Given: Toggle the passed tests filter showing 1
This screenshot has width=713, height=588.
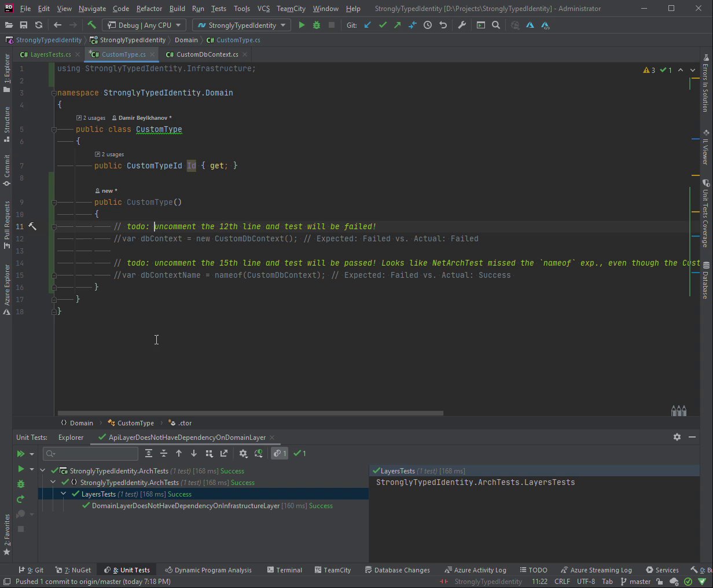Looking at the screenshot, I should tap(300, 453).
